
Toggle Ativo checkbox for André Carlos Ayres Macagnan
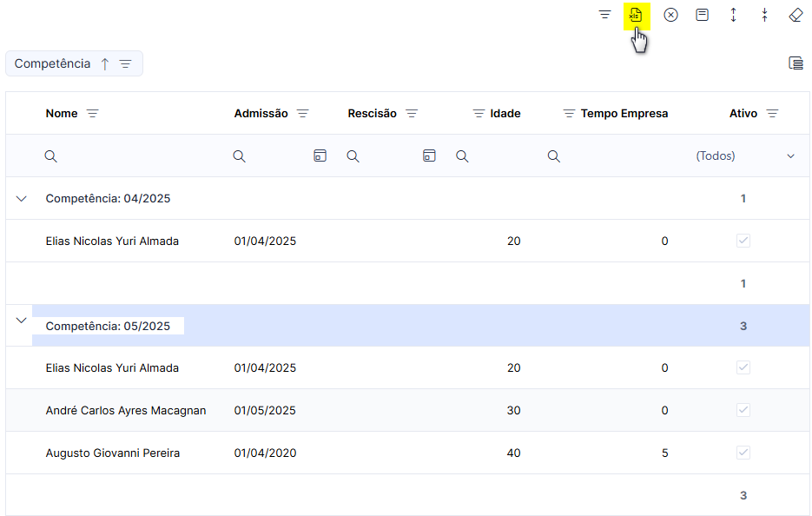pos(743,410)
